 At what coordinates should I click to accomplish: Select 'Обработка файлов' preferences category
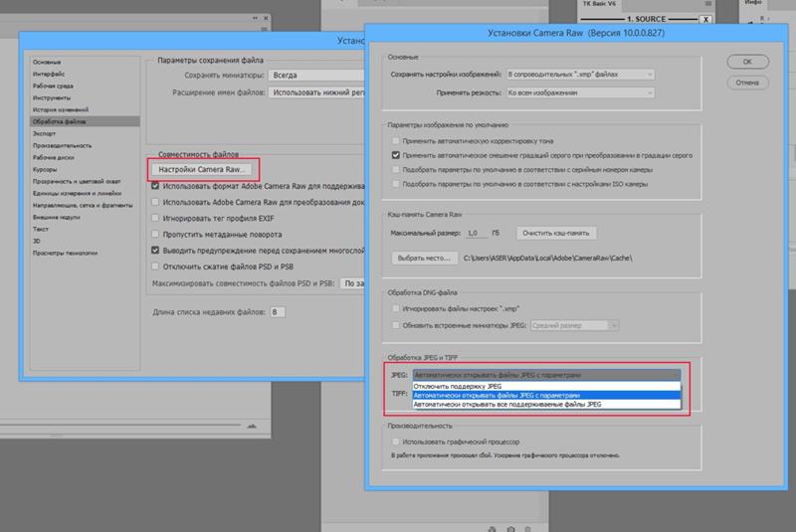point(85,121)
